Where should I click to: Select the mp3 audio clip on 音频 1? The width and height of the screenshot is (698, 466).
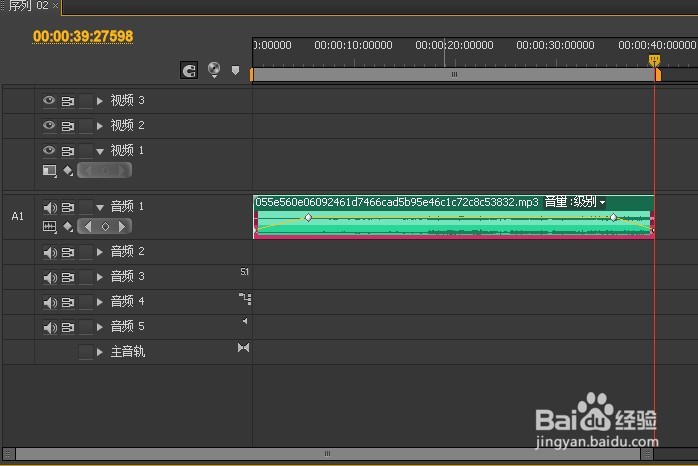click(x=453, y=217)
